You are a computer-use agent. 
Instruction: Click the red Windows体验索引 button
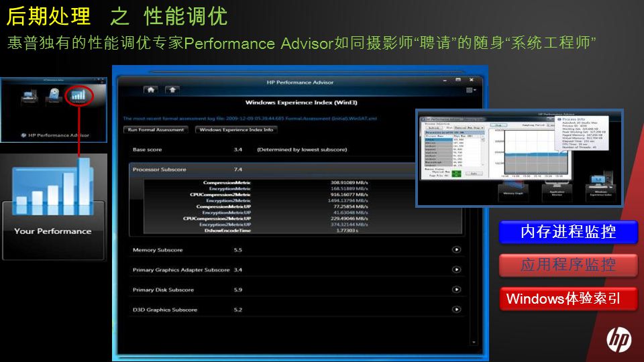pyautogui.click(x=568, y=298)
